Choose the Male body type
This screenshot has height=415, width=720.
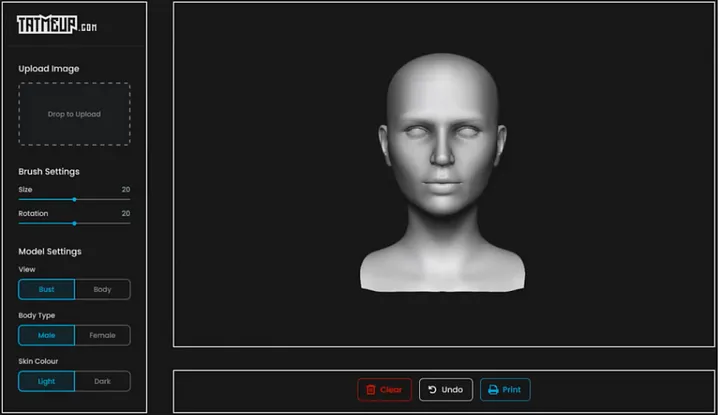[46, 335]
